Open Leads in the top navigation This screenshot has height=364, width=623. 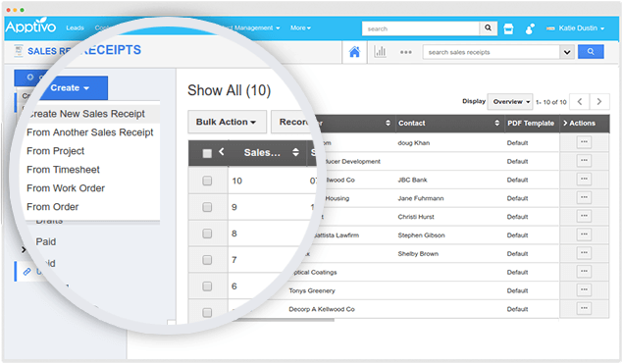75,27
